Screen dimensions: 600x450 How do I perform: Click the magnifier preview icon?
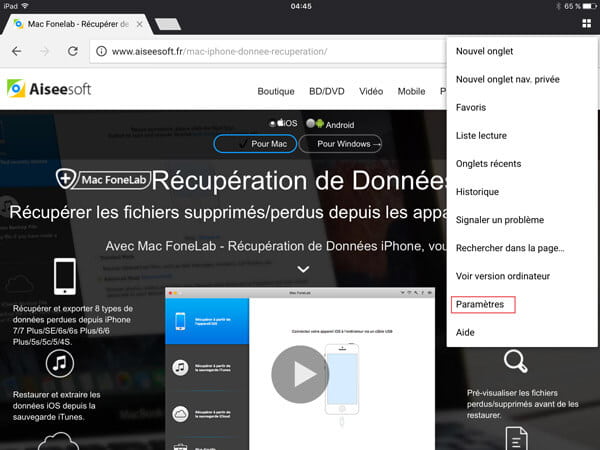coord(515,361)
